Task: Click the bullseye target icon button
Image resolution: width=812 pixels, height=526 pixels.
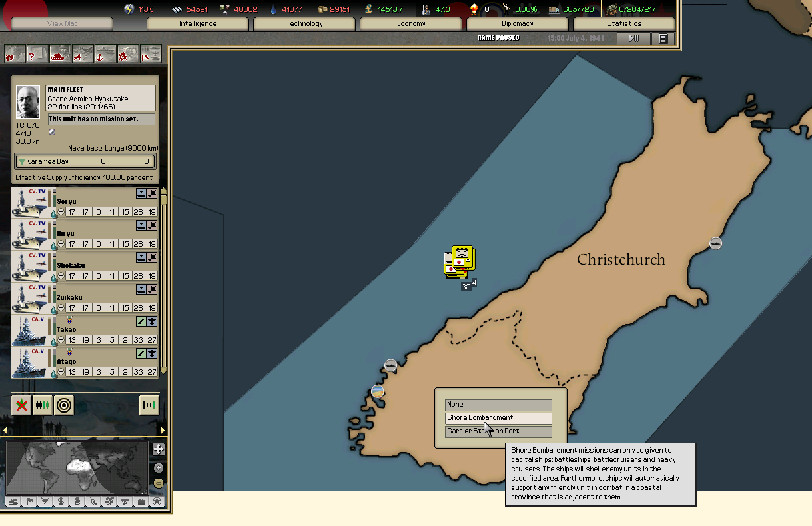Action: (63, 405)
